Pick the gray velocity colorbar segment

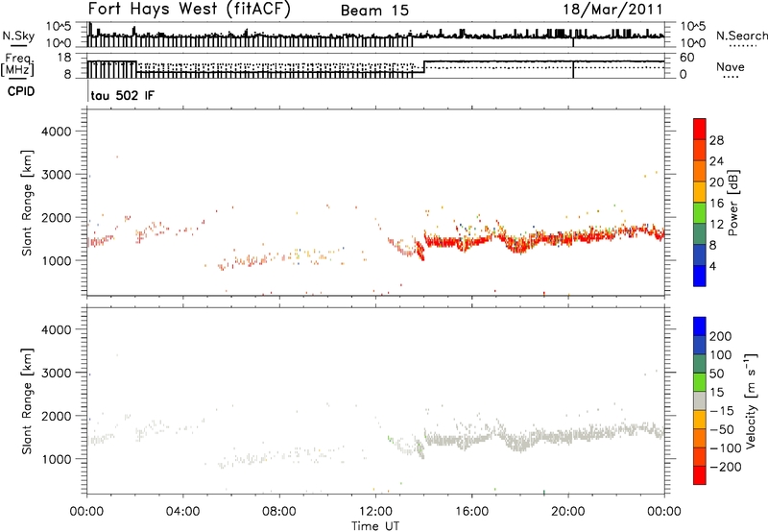click(x=700, y=401)
